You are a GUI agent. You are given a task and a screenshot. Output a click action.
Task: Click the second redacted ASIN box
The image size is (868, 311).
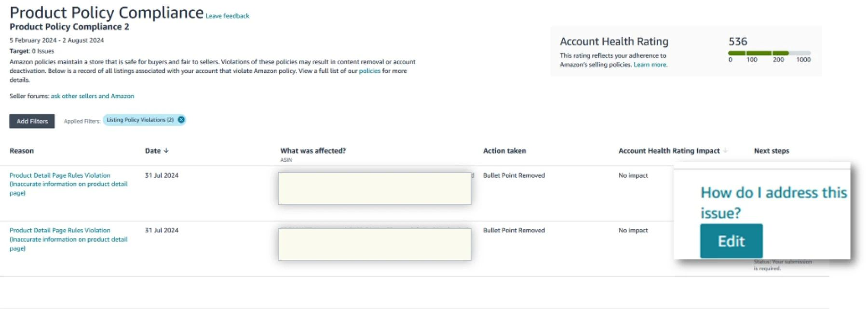pyautogui.click(x=375, y=244)
